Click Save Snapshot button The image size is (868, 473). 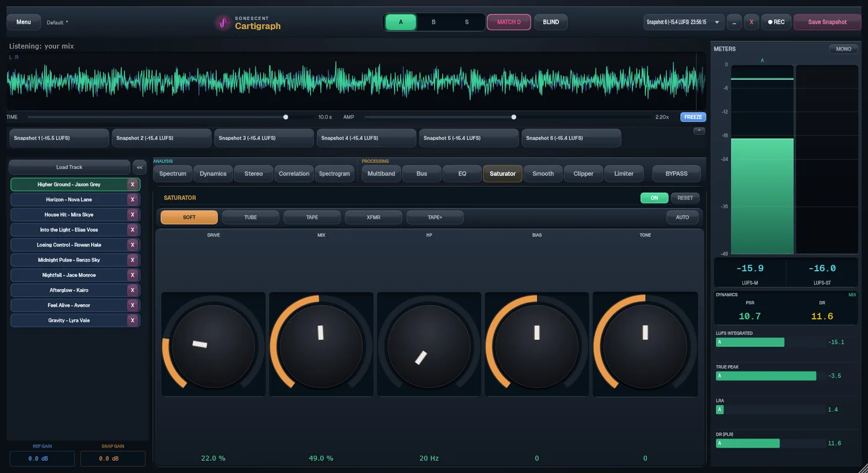(x=827, y=22)
